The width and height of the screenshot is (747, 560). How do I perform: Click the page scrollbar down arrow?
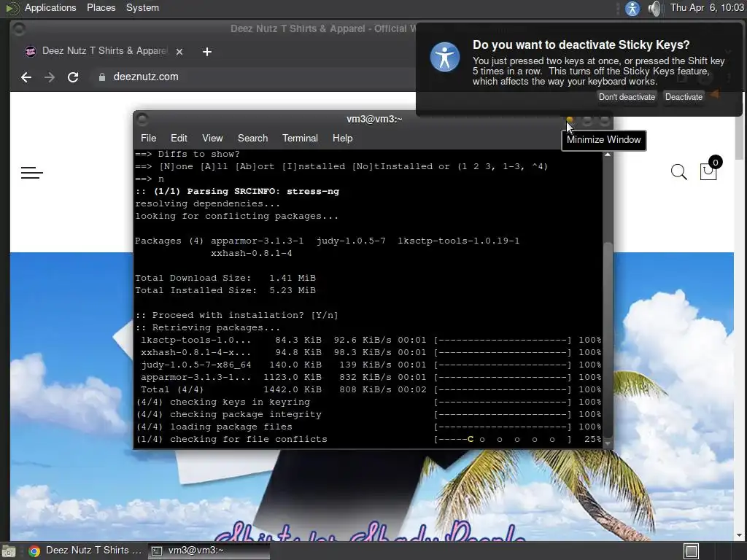coord(739,535)
